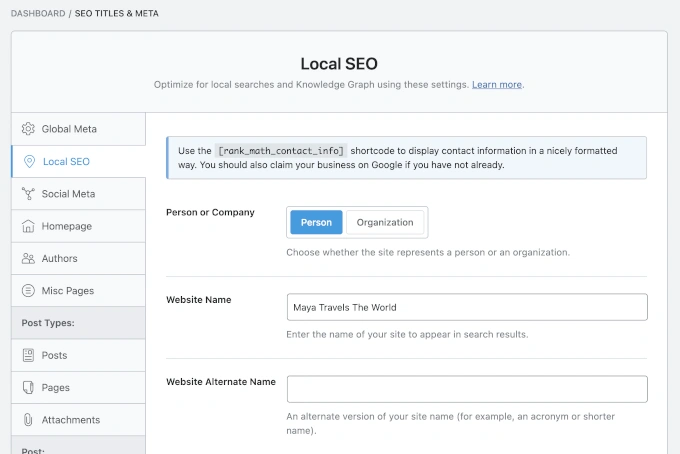Open the Learn more link
Viewport: 680px width, 454px height.
pos(496,85)
